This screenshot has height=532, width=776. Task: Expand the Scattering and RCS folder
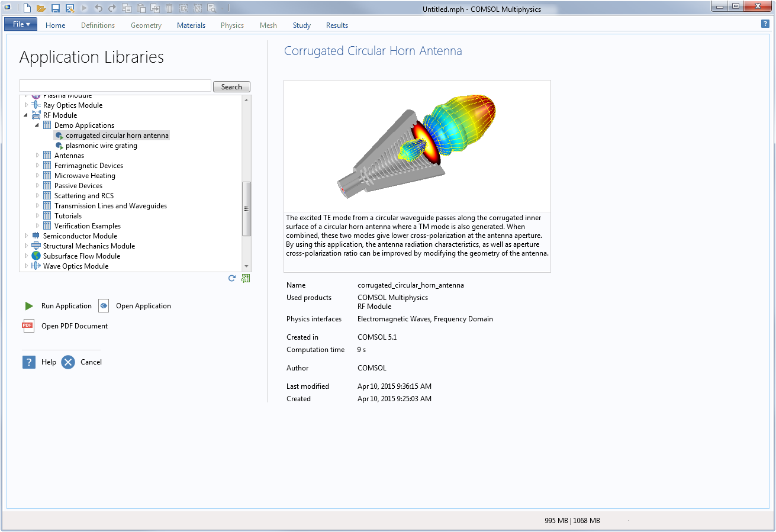click(37, 196)
